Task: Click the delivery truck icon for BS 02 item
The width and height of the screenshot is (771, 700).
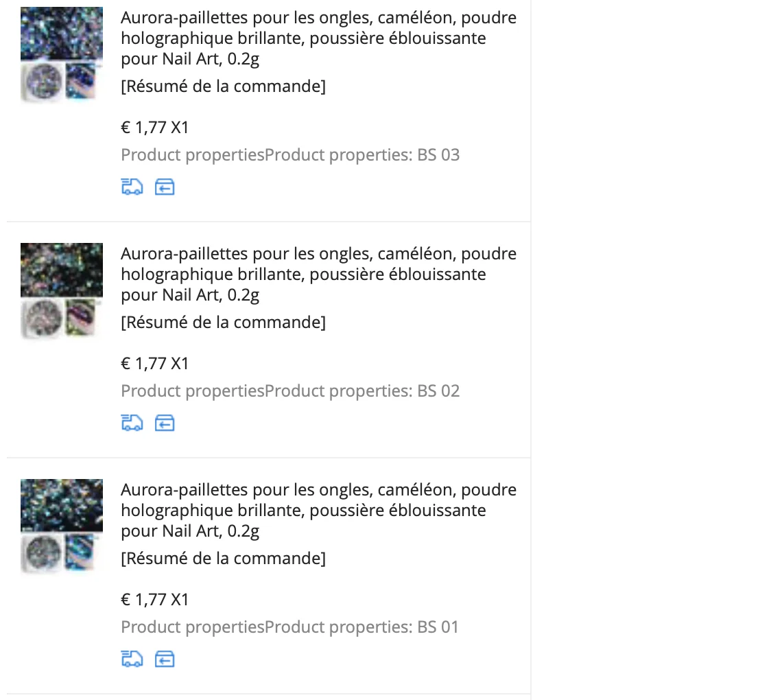Action: (132, 423)
